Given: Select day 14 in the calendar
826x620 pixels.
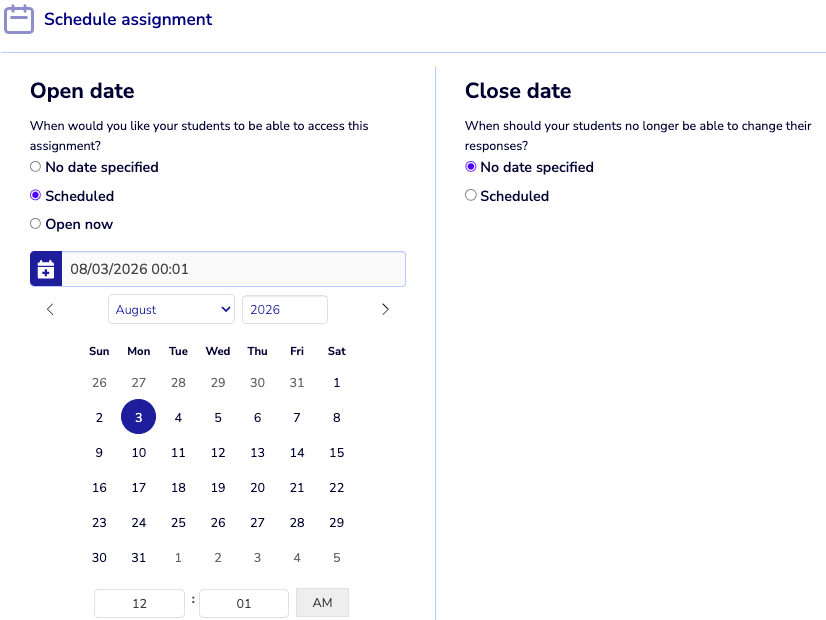Looking at the screenshot, I should tap(297, 452).
